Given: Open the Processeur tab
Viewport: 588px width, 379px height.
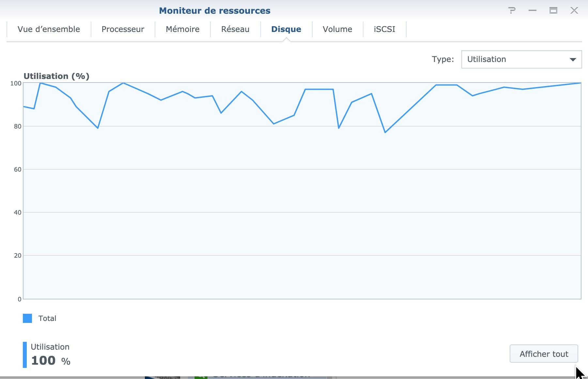Looking at the screenshot, I should [123, 29].
